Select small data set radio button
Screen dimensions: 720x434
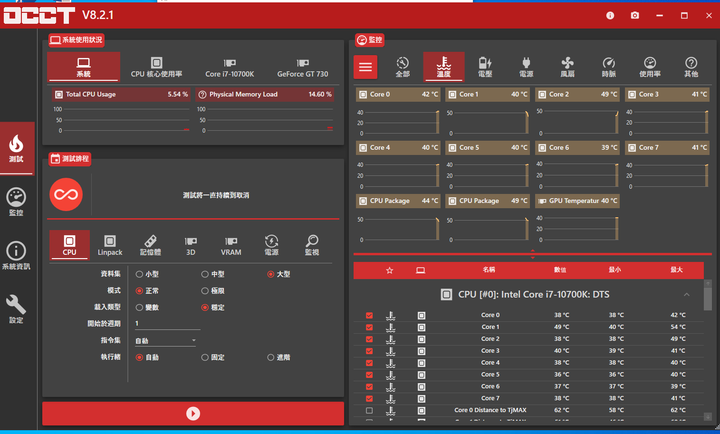[139, 274]
